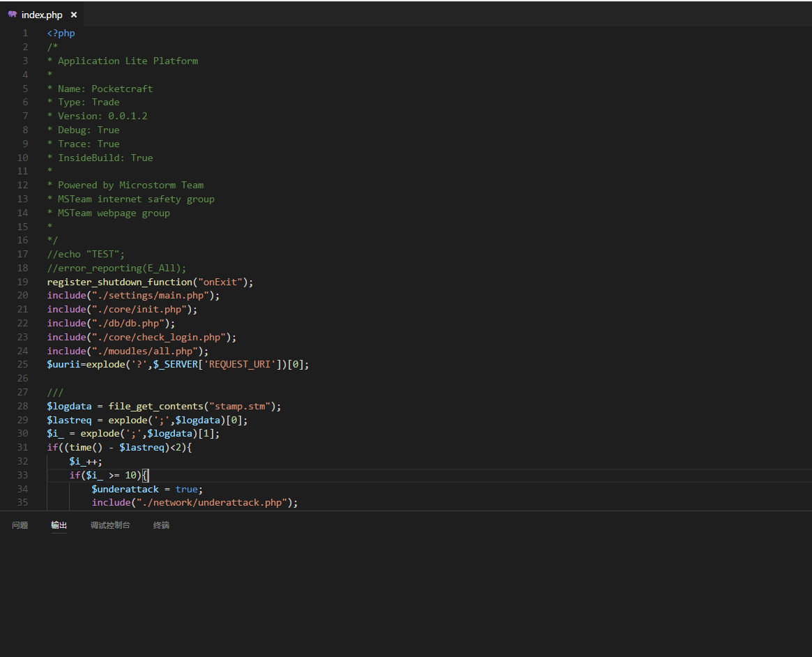Viewport: 812px width, 657px height.
Task: Click line number 31 in the gutter
Action: tap(23, 447)
